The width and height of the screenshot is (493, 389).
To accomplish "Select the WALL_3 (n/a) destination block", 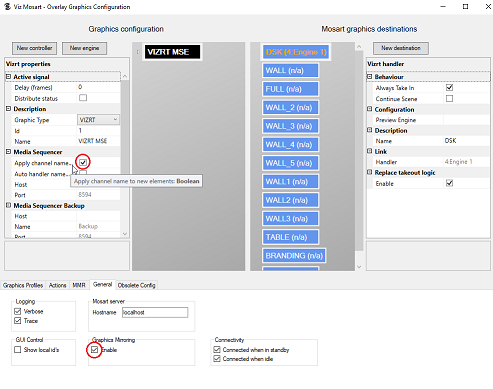I will tap(290, 126).
